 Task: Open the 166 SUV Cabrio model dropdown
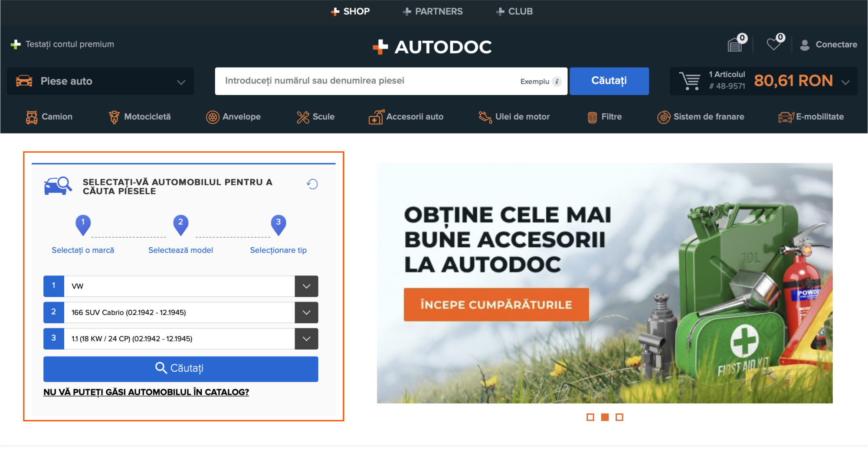click(306, 312)
